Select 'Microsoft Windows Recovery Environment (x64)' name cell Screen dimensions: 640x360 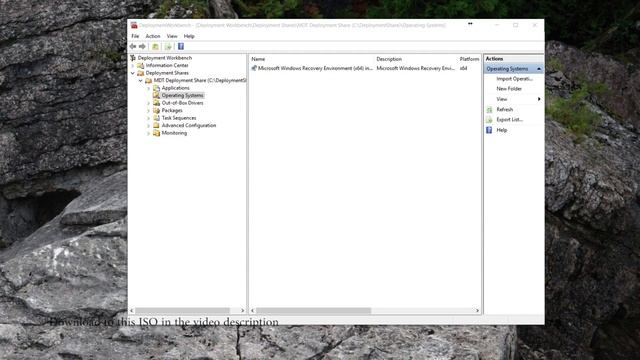[315, 68]
